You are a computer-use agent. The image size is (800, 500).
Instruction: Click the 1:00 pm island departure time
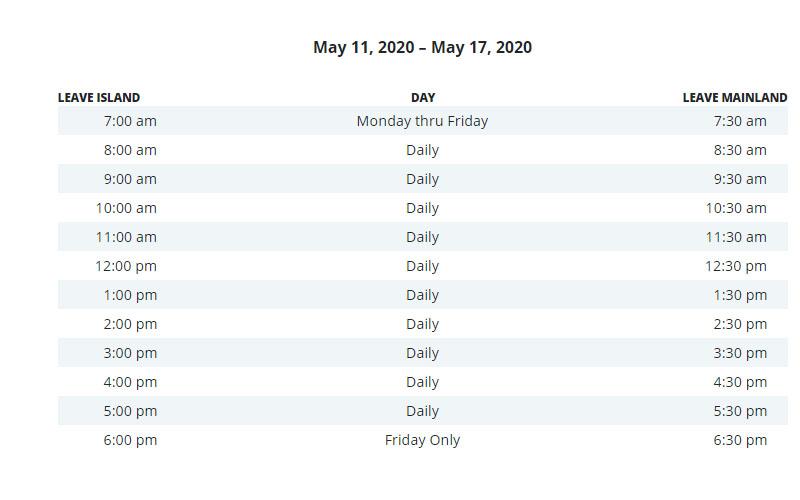coord(130,295)
